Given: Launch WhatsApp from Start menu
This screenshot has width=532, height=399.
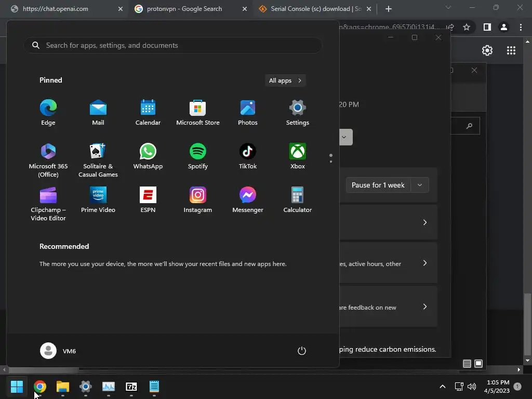Looking at the screenshot, I should coord(148,156).
